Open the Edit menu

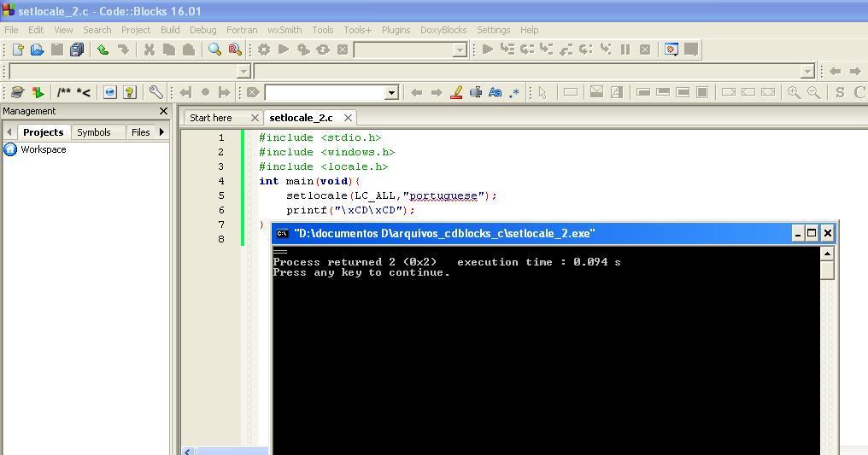(x=36, y=30)
